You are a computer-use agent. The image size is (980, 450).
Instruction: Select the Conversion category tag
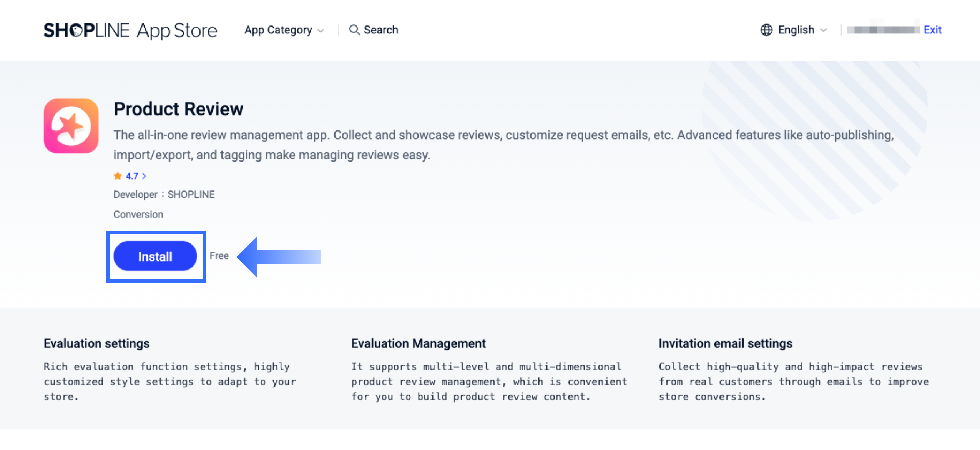point(138,214)
